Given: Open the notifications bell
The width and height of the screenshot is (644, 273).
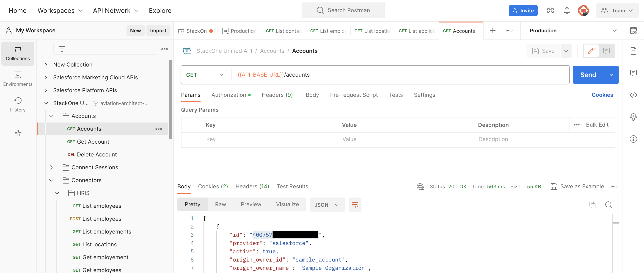Looking at the screenshot, I should pos(567,11).
